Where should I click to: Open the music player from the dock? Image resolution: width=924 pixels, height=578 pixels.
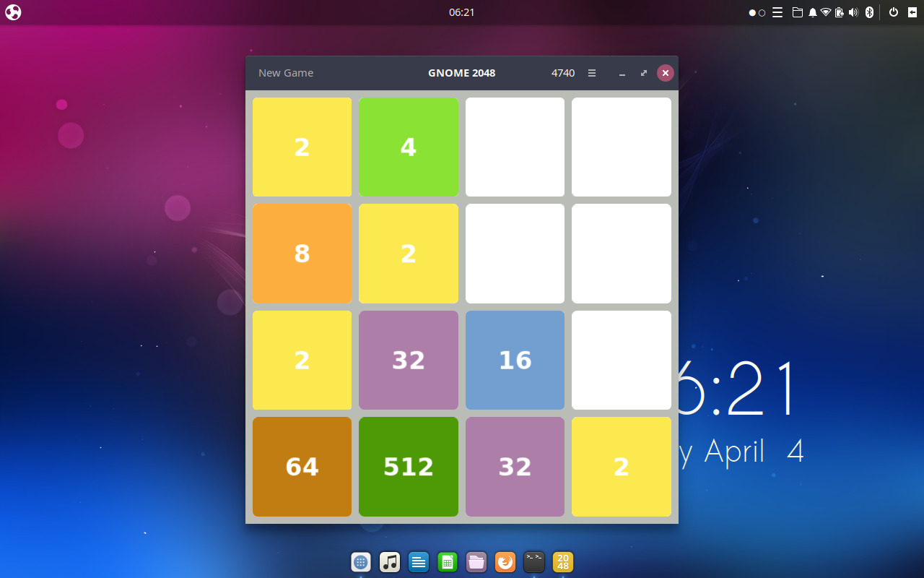pos(390,562)
